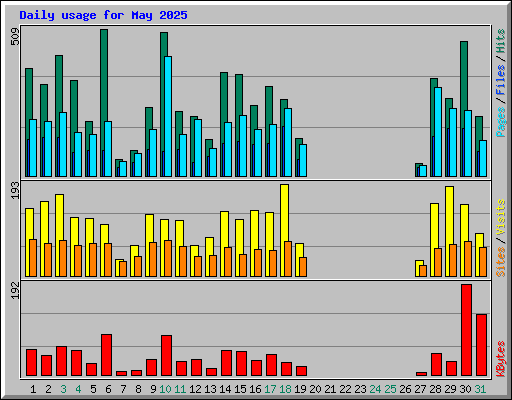Click the 'Daily usage for May 2025' title

click(x=103, y=15)
